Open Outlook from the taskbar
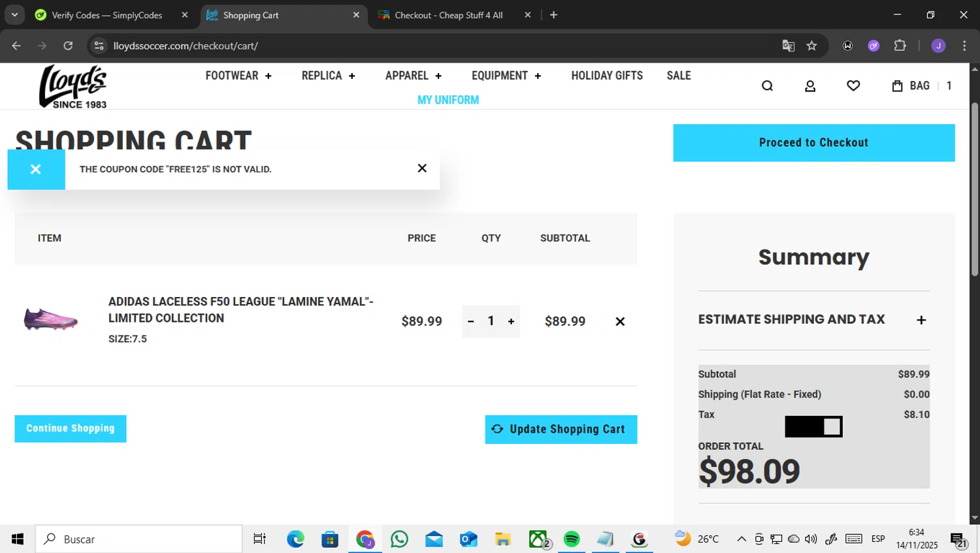The width and height of the screenshot is (980, 553). 468,539
